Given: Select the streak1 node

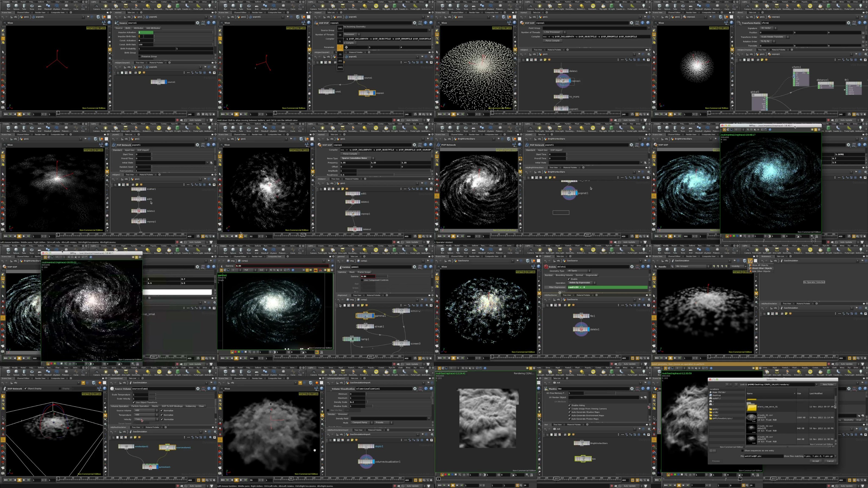Looking at the screenshot, I should 365,326.
